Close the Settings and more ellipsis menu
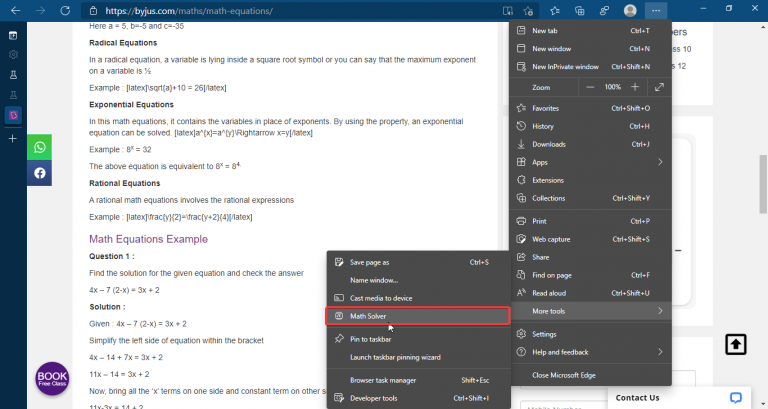This screenshot has height=409, width=768. click(656, 10)
